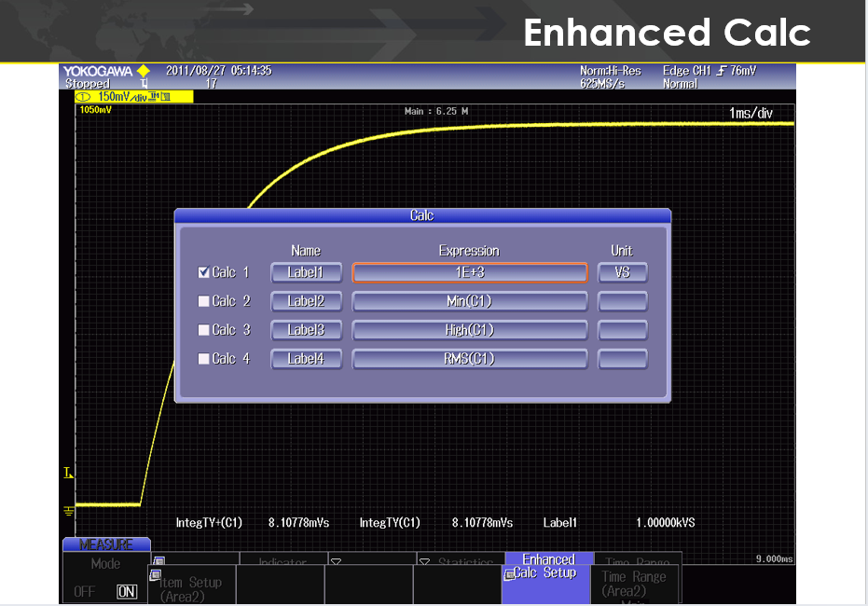This screenshot has width=868, height=606.
Task: Click the ground reference marker icon
Action: [68, 510]
